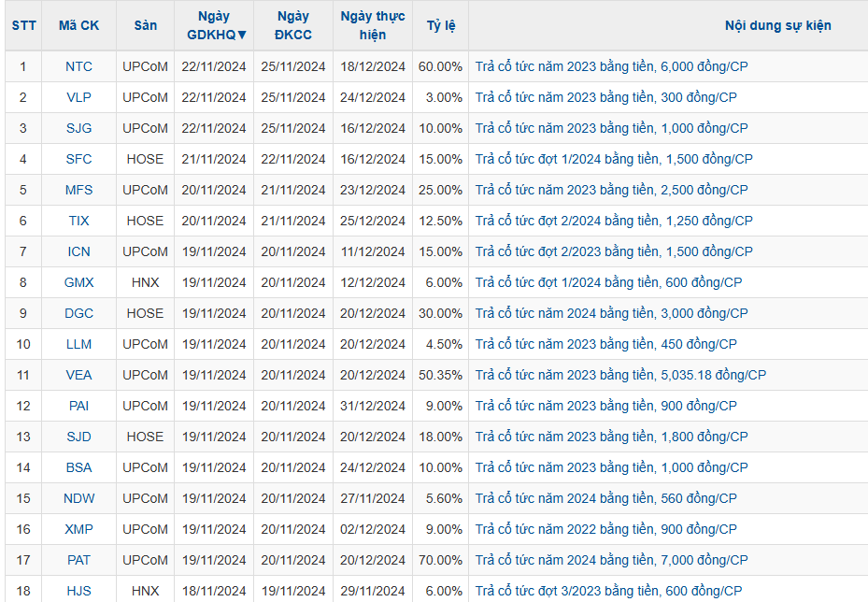Click the Nội dung sự kiện header
868x602 pixels.
click(777, 26)
